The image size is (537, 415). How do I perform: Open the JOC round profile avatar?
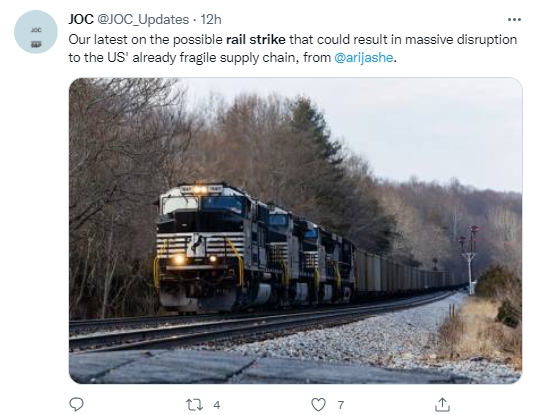tap(36, 32)
